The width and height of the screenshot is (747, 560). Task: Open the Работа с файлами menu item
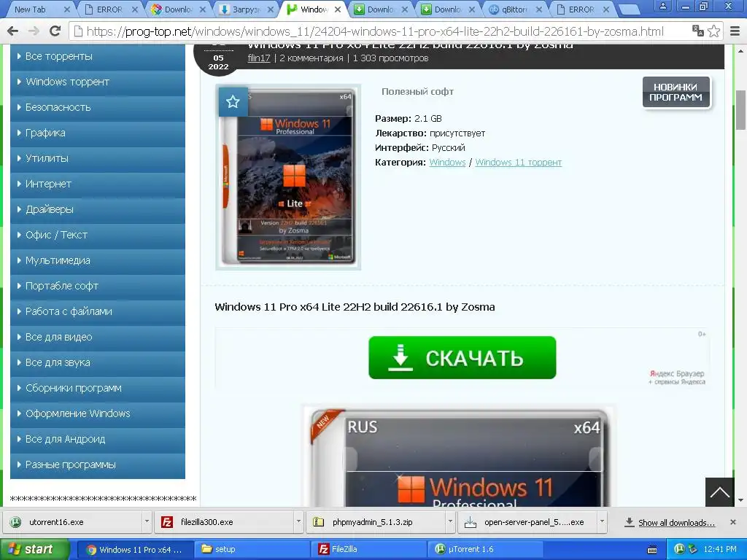click(98, 311)
